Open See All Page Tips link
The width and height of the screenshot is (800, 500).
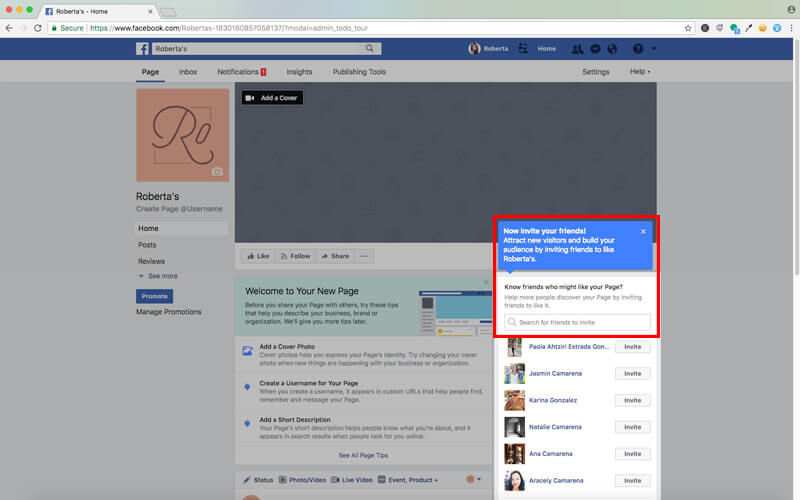(x=363, y=455)
